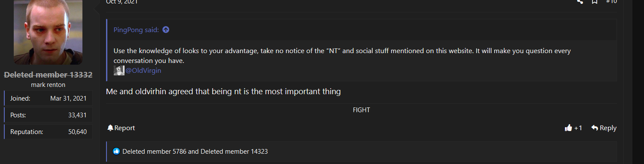The width and height of the screenshot is (644, 164).
Task: Open PingPong's quoted post link
Action: coord(136,30)
